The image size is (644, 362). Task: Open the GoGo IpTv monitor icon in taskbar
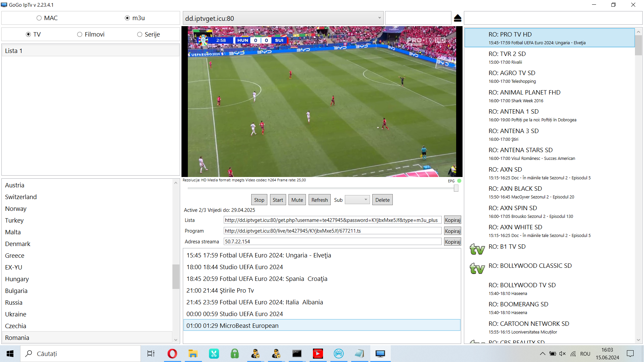coord(380,354)
